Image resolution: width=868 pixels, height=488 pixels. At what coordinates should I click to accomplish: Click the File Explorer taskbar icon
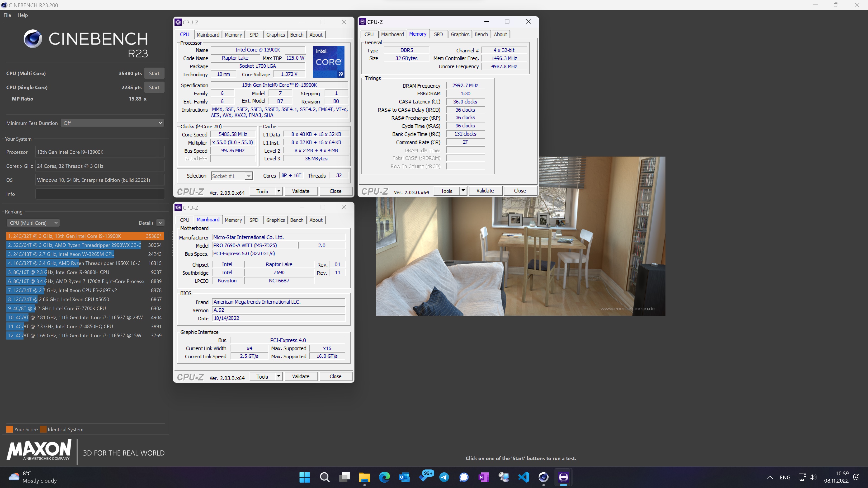pyautogui.click(x=364, y=477)
